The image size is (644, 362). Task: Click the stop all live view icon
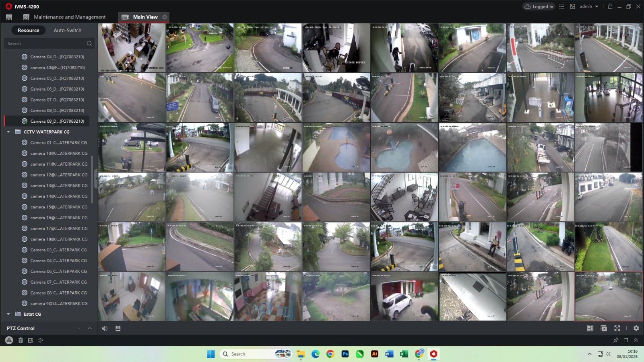click(604, 328)
